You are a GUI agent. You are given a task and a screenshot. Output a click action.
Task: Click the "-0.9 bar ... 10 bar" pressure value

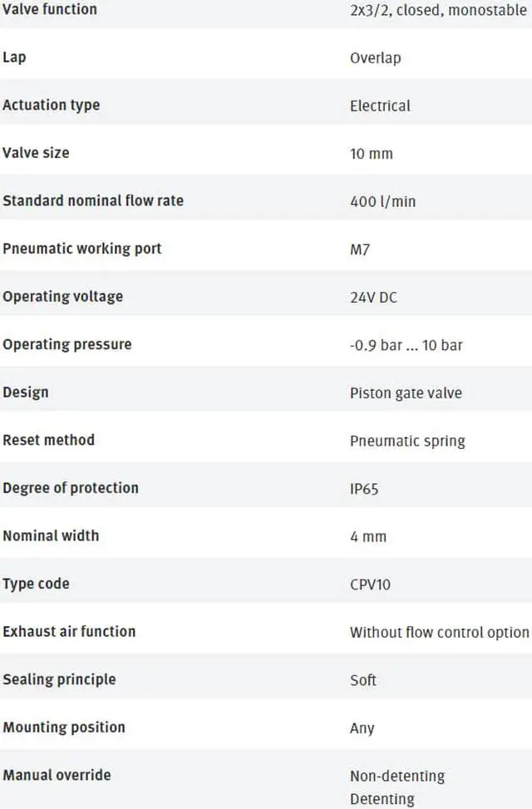pyautogui.click(x=406, y=345)
